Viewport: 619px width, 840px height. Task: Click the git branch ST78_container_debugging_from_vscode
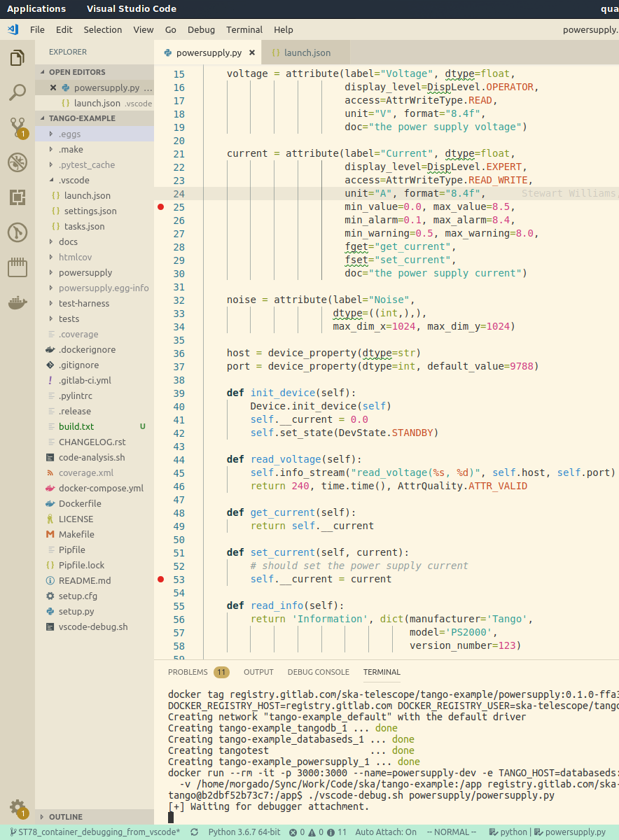coord(95,832)
